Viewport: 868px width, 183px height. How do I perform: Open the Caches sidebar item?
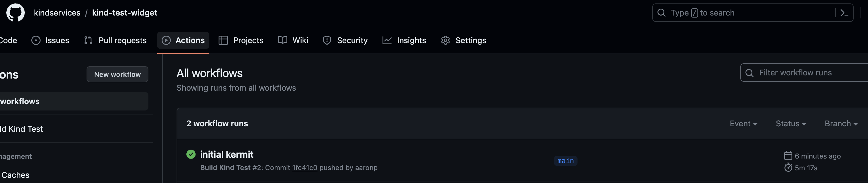(x=15, y=175)
